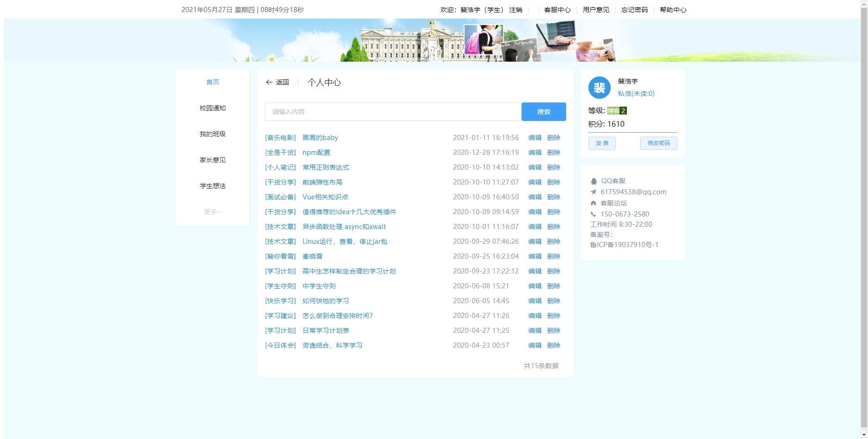Image resolution: width=868 pixels, height=439 pixels.
Task: Click the paper plane email icon
Action: (593, 192)
